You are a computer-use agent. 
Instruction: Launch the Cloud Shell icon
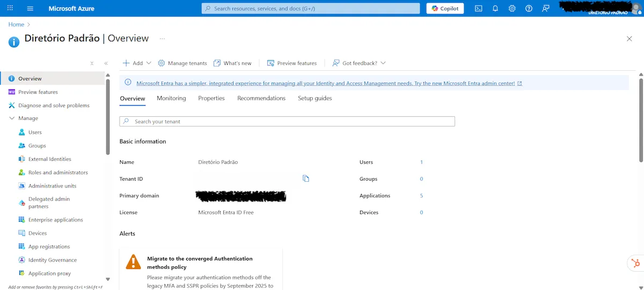(x=478, y=8)
